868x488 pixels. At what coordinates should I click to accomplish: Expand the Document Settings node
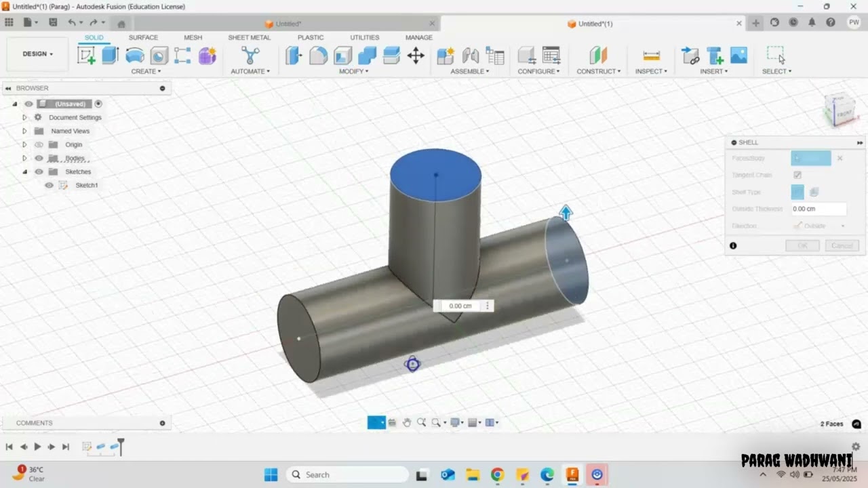(24, 117)
